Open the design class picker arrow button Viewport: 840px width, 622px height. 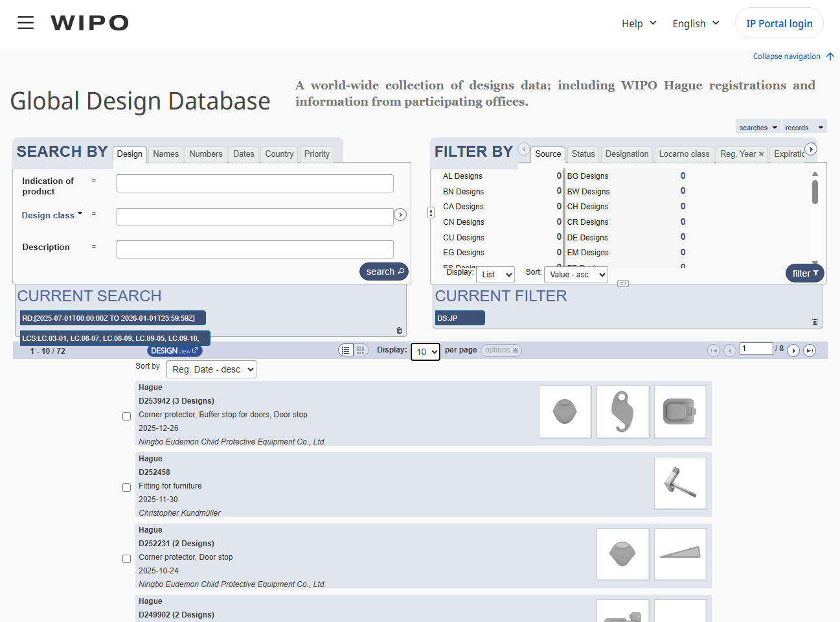pyautogui.click(x=400, y=214)
